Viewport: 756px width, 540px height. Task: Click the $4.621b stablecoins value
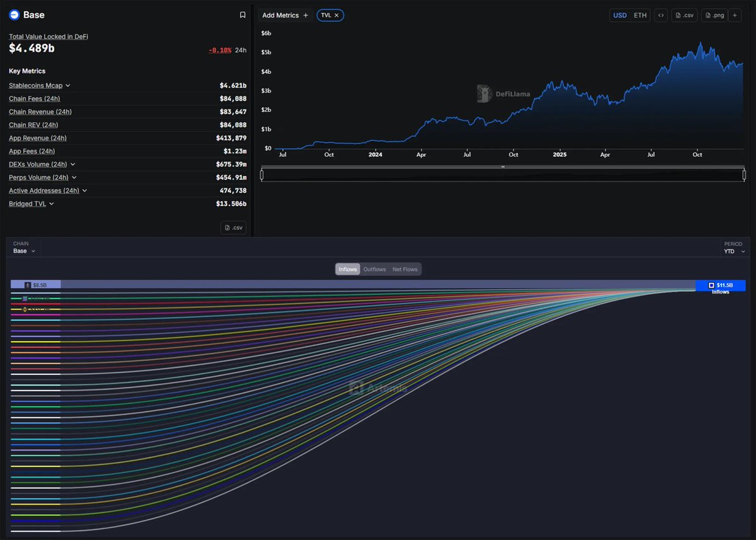[233, 86]
